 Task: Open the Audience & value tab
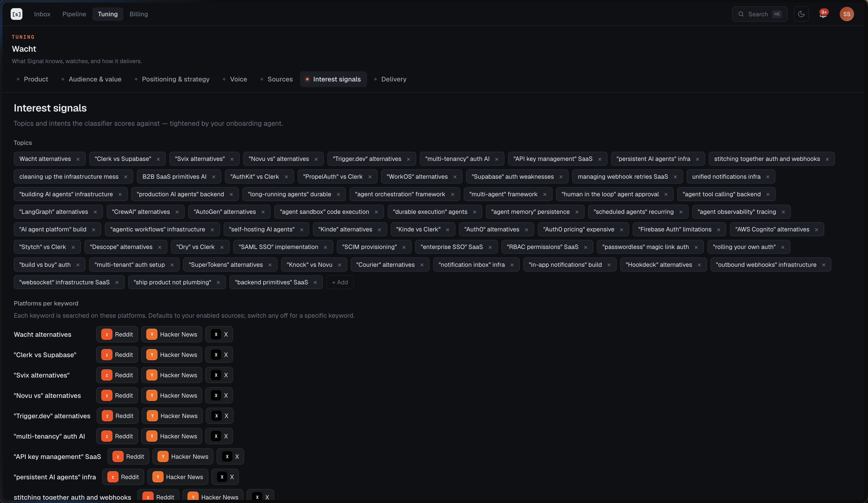pyautogui.click(x=92, y=79)
